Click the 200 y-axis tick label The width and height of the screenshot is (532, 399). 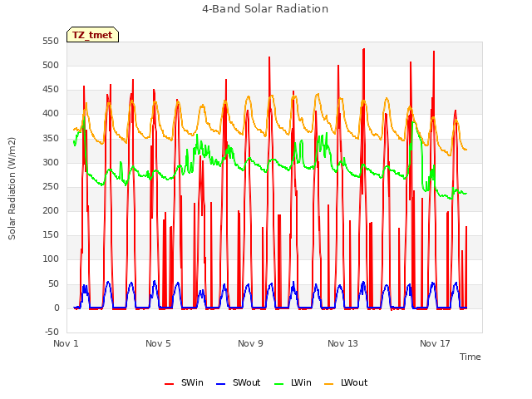coord(51,211)
